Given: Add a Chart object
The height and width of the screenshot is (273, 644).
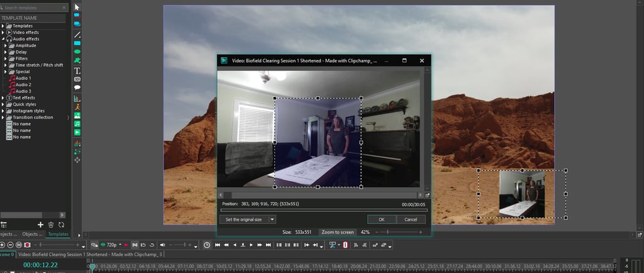Looking at the screenshot, I should coord(77,99).
